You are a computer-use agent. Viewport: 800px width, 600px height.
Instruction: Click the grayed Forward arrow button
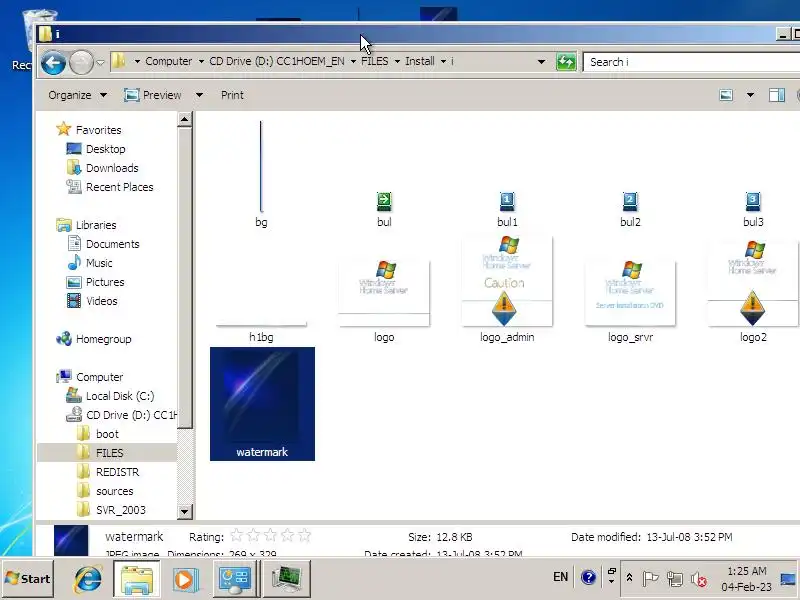[x=81, y=63]
